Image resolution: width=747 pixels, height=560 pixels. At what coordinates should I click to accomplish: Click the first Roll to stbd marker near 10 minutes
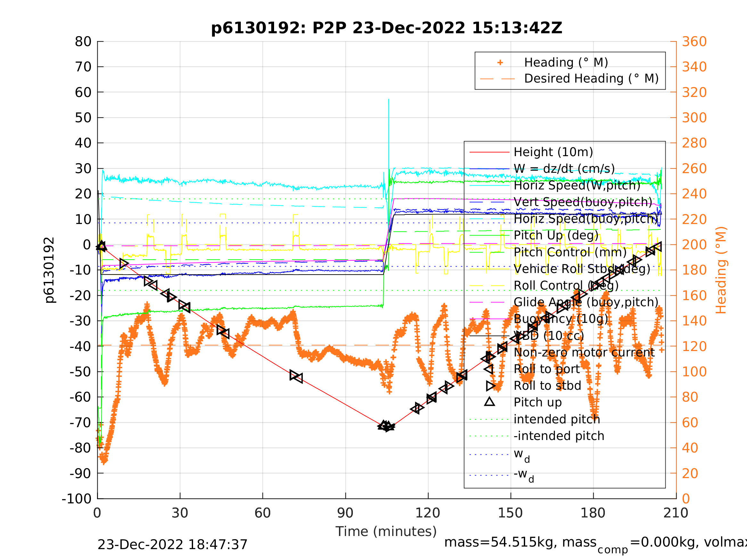[x=124, y=263]
